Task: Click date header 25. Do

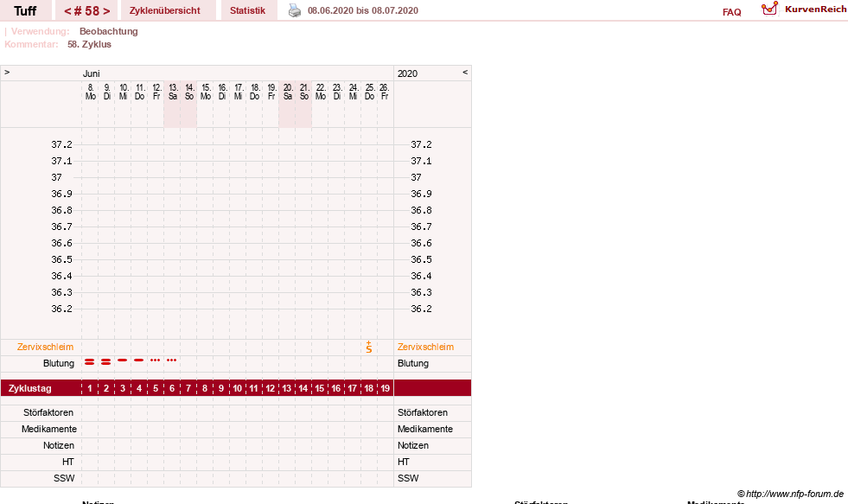Action: (x=369, y=92)
